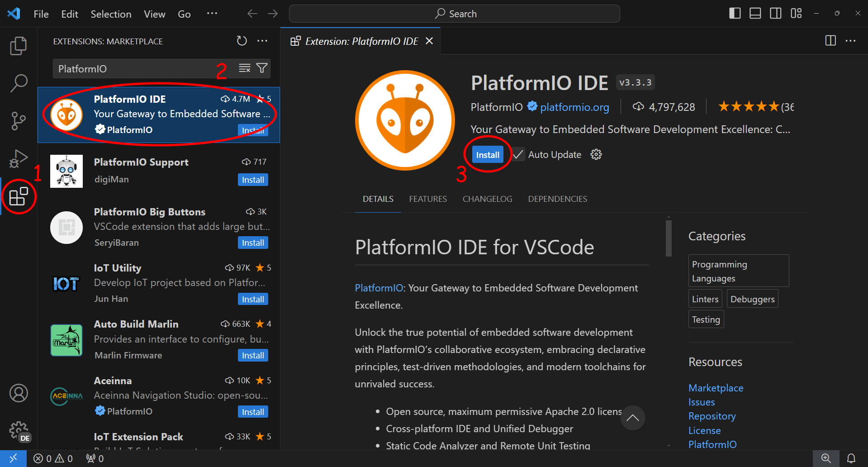Toggle Auto Update checkbox for PlatformIO IDE
Image resolution: width=868 pixels, height=467 pixels.
pos(518,155)
